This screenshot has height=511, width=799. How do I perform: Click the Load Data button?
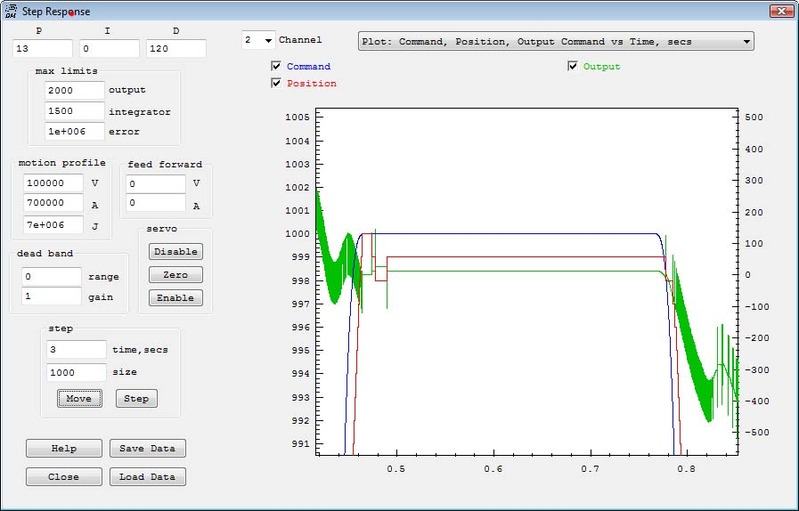click(147, 477)
